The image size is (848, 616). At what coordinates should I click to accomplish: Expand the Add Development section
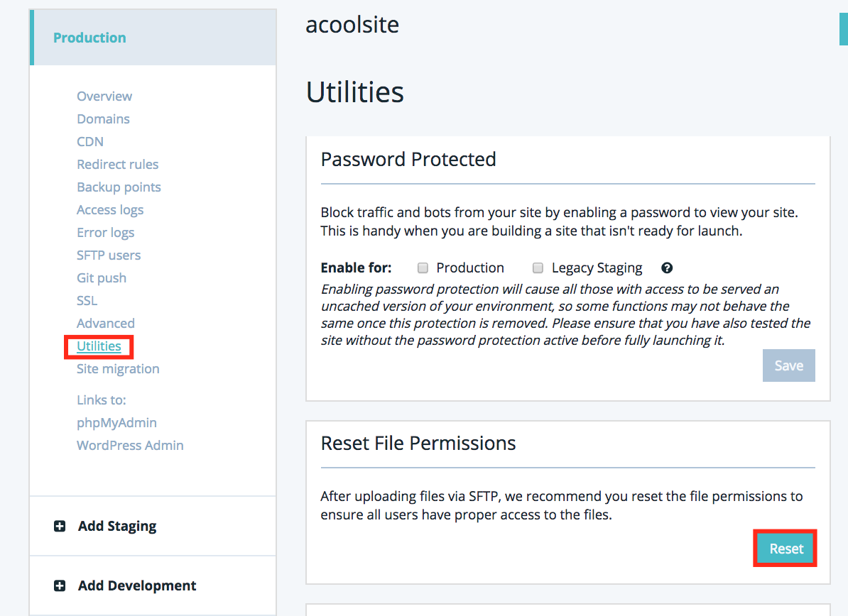click(137, 585)
